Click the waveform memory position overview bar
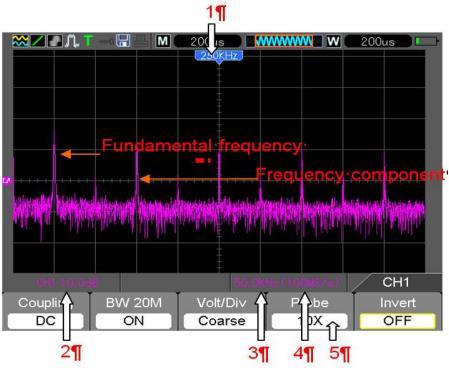Screen dimensions: 449x374 [284, 41]
